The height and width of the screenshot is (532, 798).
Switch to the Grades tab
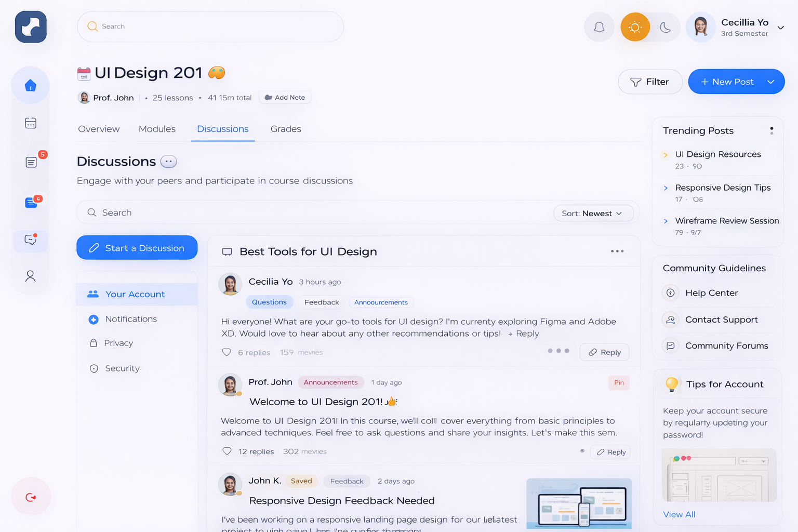tap(286, 129)
